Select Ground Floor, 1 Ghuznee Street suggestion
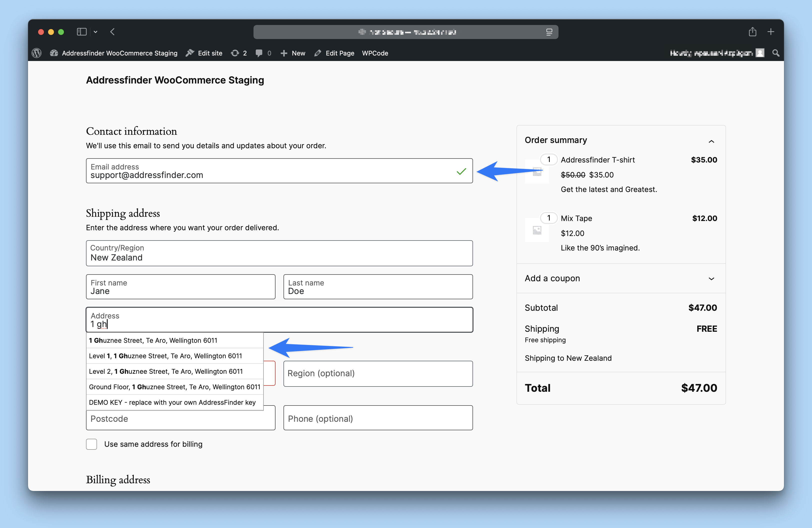Viewport: 812px width, 528px height. pyautogui.click(x=175, y=387)
